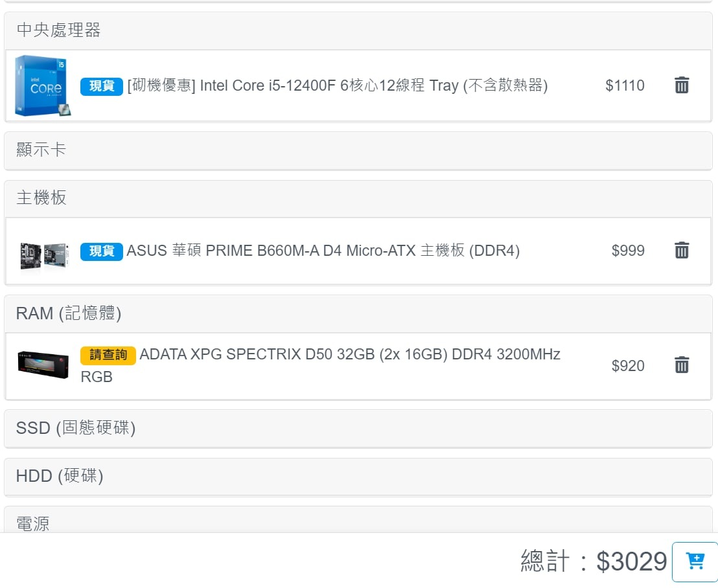This screenshot has width=718, height=588.
Task: Collapse the 中央處理器 section header
Action: pyautogui.click(x=358, y=30)
